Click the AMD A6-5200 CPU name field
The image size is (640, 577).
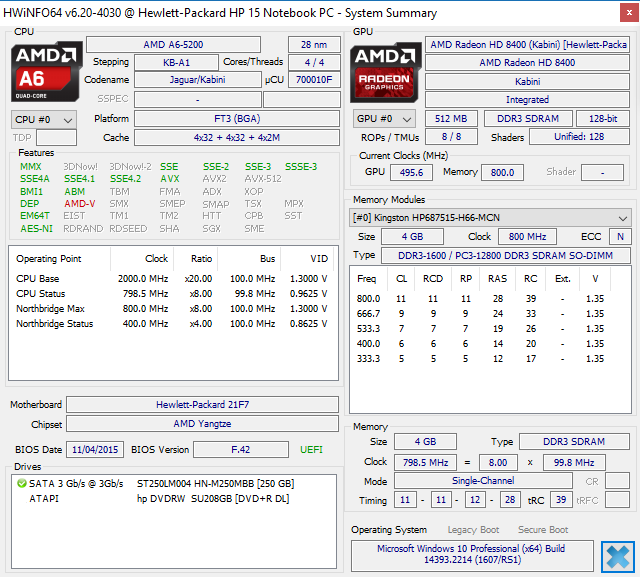[x=173, y=44]
